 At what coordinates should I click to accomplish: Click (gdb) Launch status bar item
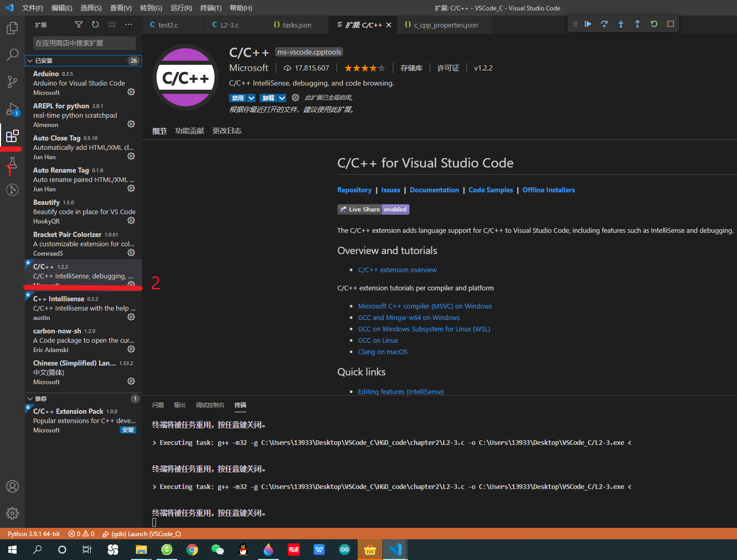(141, 534)
